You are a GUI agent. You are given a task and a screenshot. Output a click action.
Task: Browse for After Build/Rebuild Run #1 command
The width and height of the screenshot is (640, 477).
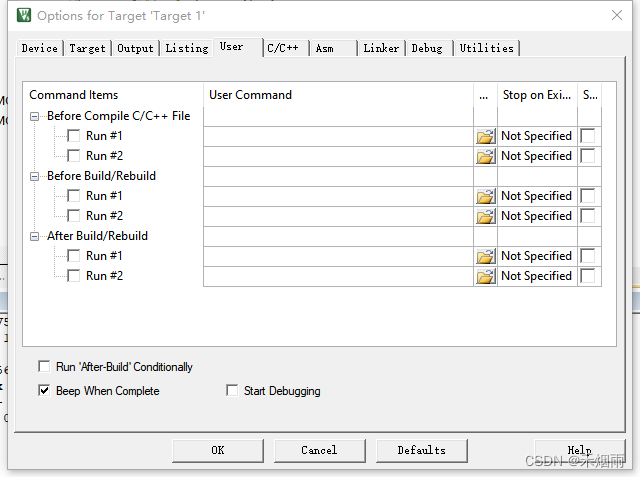[486, 256]
